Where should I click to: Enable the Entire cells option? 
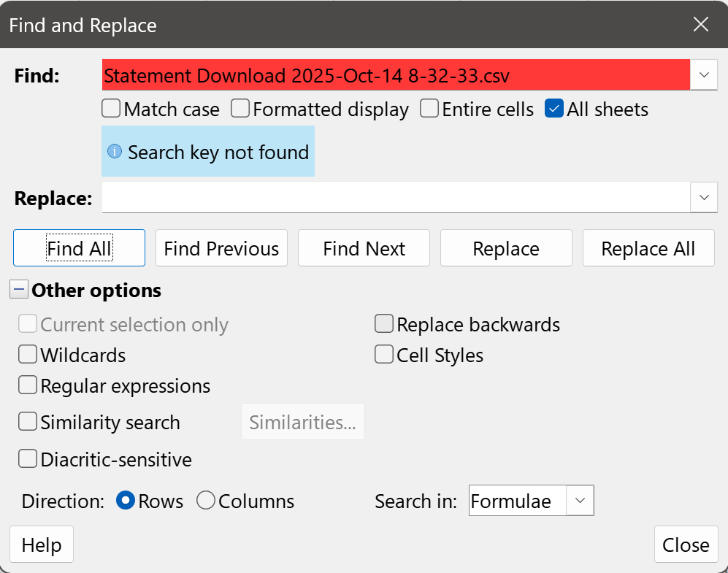(430, 109)
